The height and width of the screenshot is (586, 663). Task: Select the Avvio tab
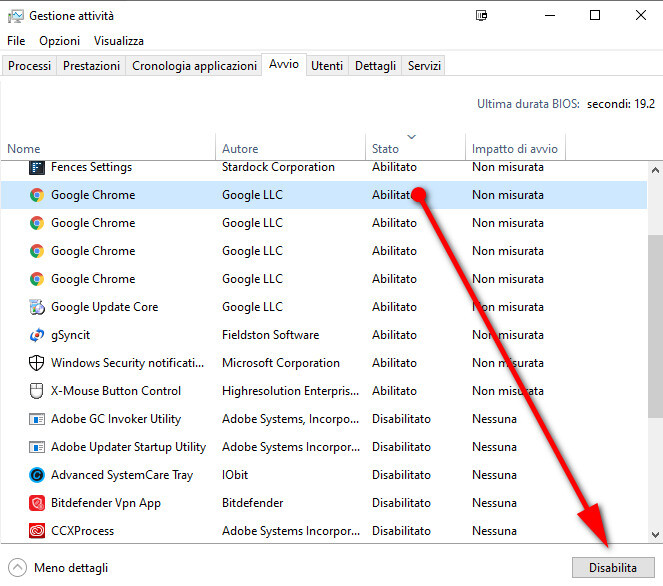click(284, 64)
